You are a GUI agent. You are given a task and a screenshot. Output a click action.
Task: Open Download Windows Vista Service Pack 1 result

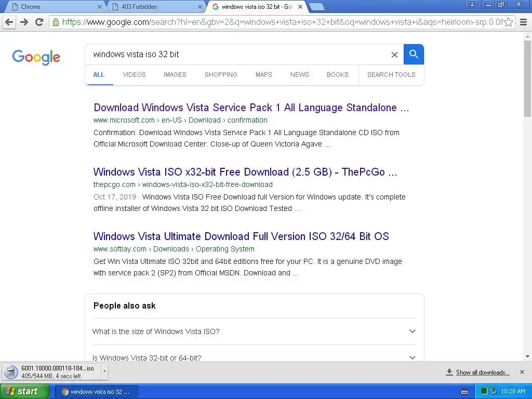251,108
